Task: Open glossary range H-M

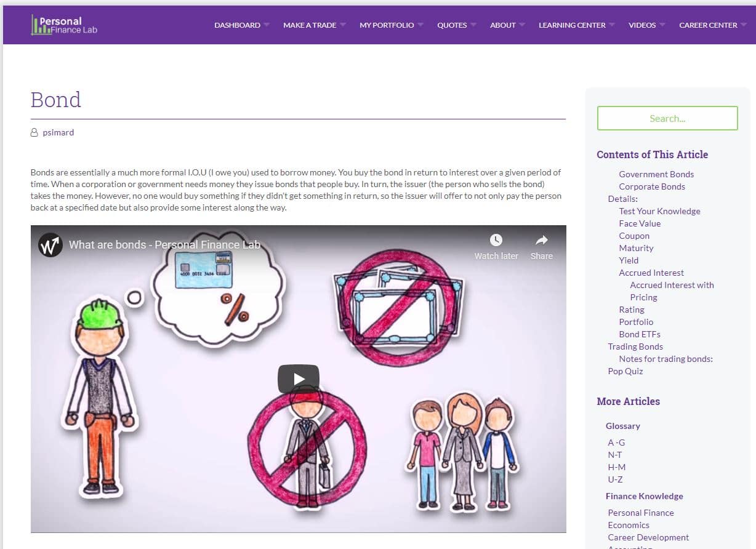Action: pos(616,467)
